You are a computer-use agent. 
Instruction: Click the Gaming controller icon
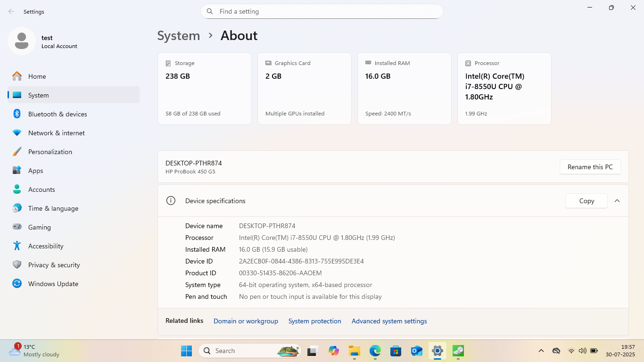17,227
